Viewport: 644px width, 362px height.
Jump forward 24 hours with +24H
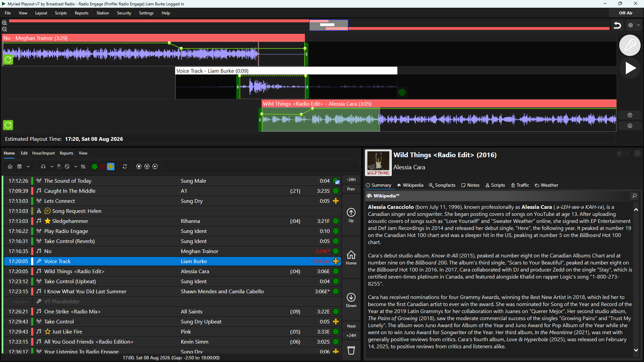351,336
